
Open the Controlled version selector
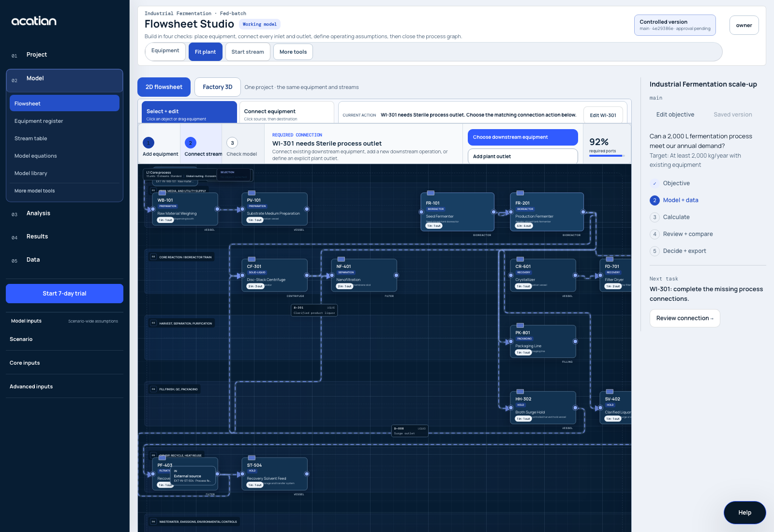675,25
